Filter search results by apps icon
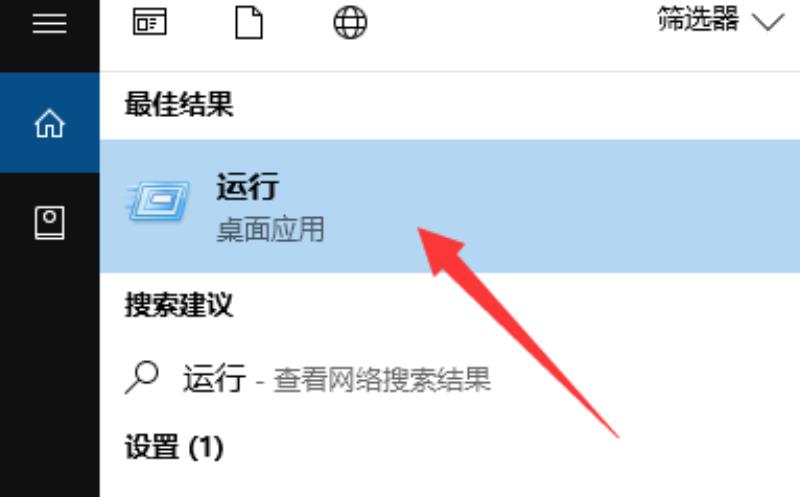 [x=149, y=22]
